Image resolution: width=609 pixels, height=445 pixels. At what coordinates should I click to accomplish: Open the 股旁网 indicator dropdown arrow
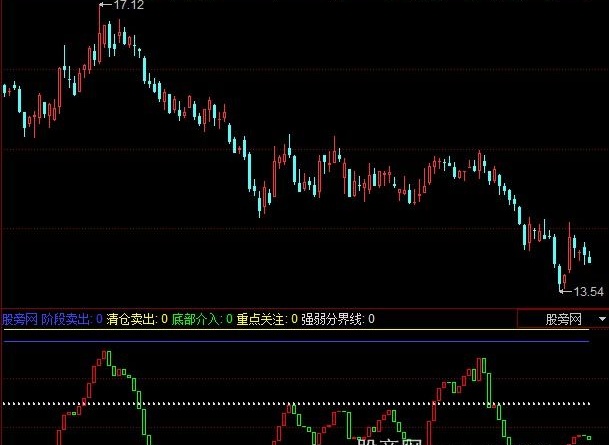tap(602, 319)
